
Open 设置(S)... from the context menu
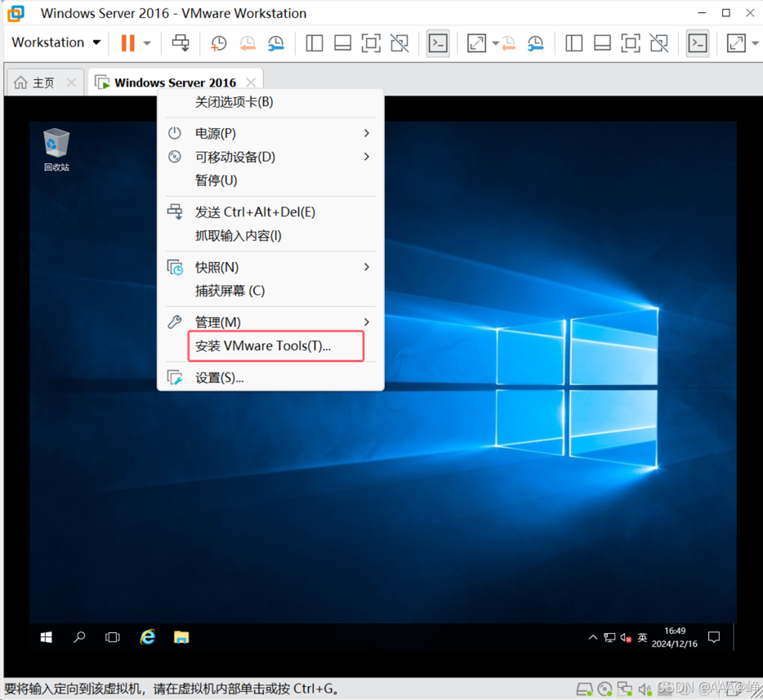[270, 378]
